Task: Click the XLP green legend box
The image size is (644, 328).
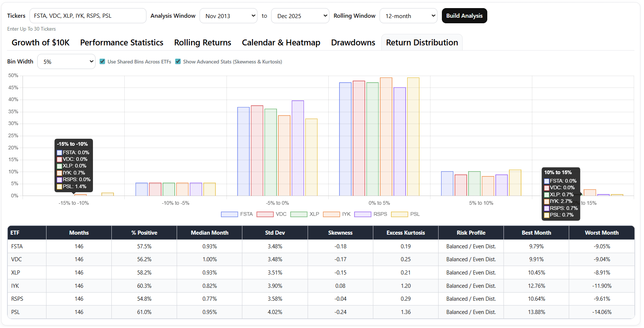Action: 298,214
